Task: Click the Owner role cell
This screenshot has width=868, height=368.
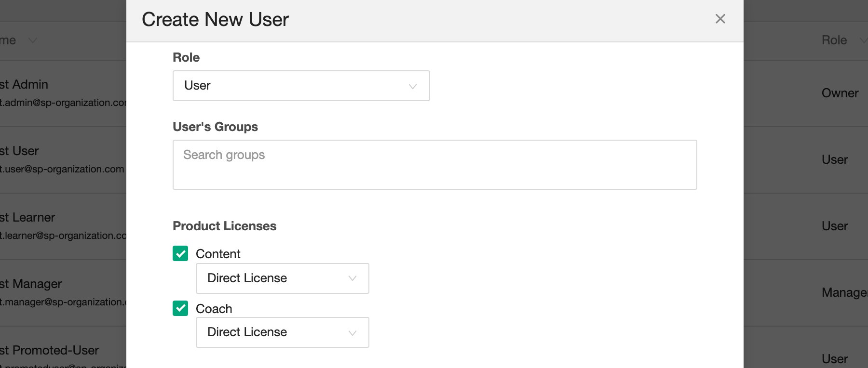Action: click(840, 93)
